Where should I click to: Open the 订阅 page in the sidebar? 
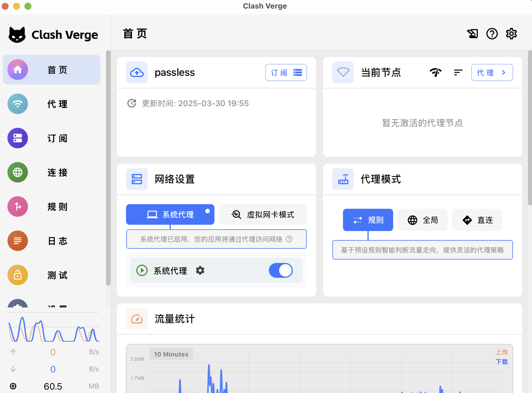click(x=57, y=138)
